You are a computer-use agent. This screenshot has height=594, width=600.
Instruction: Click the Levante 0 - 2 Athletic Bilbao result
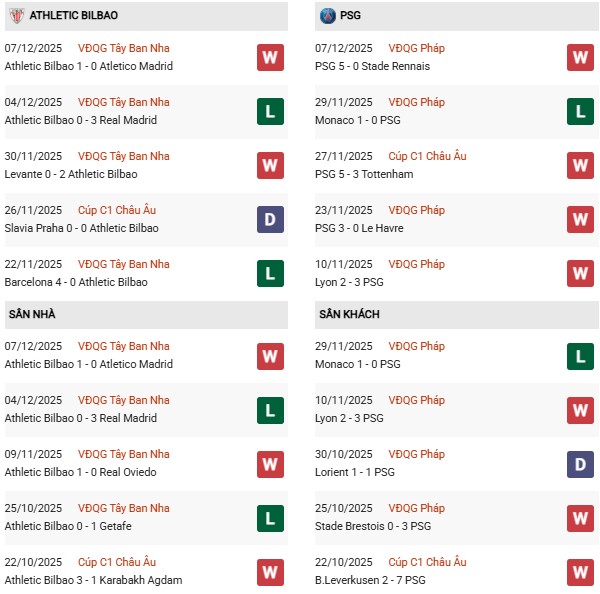[x=71, y=174]
